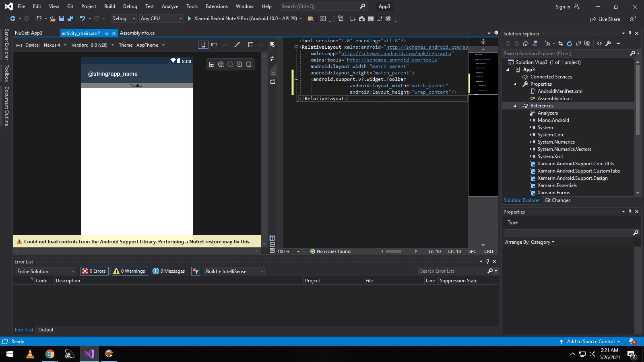Open the Server Explorer side tab
Screen dimensions: 644x362
point(6,44)
